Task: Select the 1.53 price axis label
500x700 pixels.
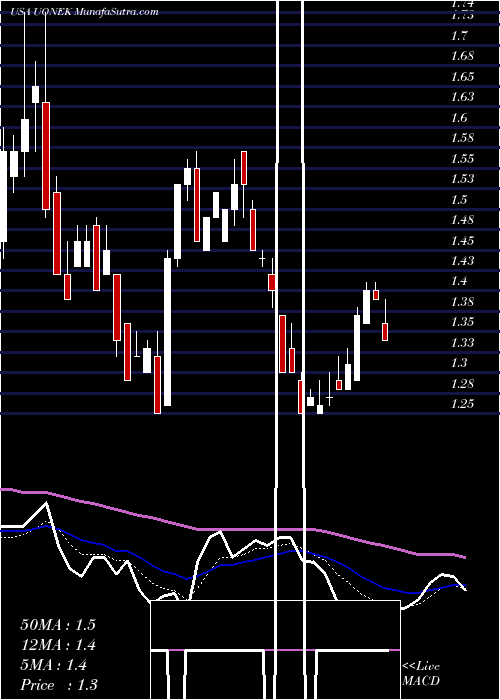Action: [462, 179]
